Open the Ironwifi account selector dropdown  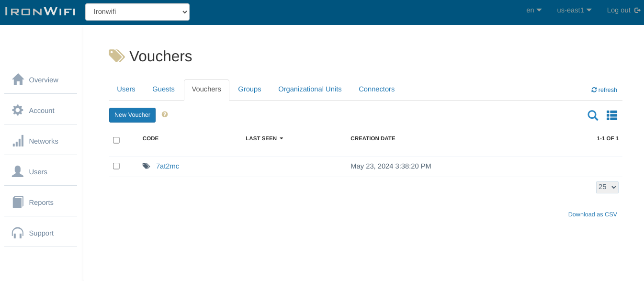click(x=137, y=12)
